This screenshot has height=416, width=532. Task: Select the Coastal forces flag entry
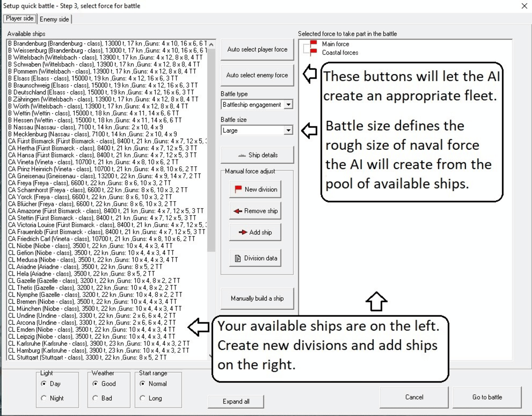point(340,52)
